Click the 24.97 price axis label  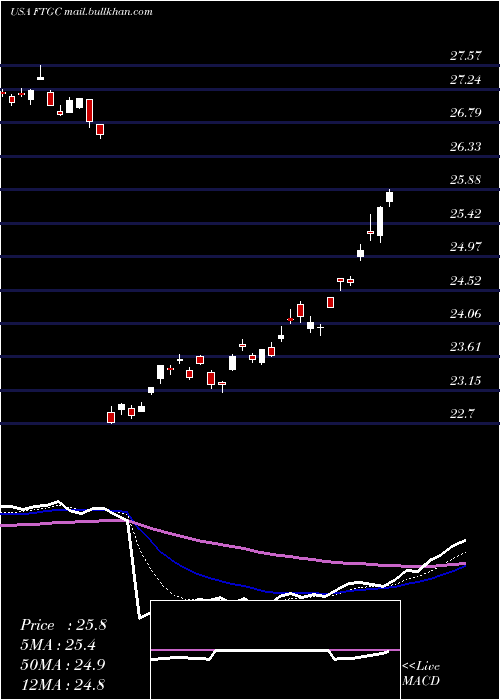(x=466, y=246)
